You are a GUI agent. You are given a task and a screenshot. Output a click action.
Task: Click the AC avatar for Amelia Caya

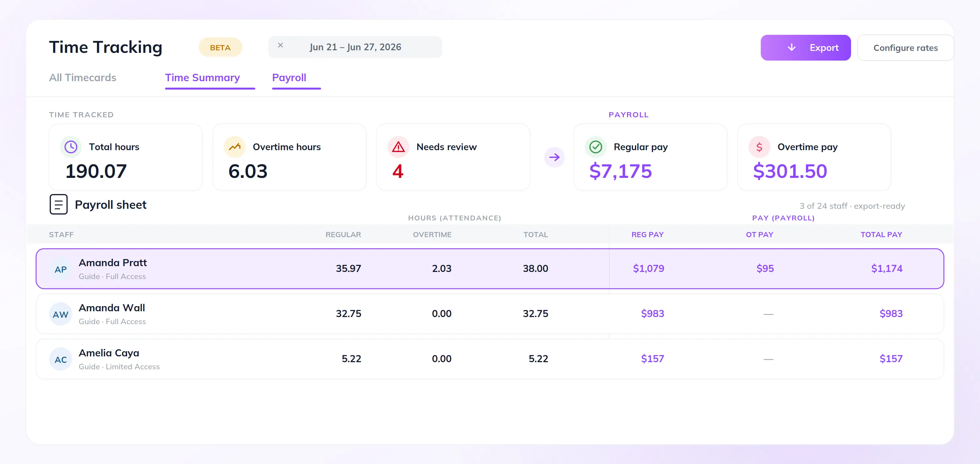click(61, 359)
